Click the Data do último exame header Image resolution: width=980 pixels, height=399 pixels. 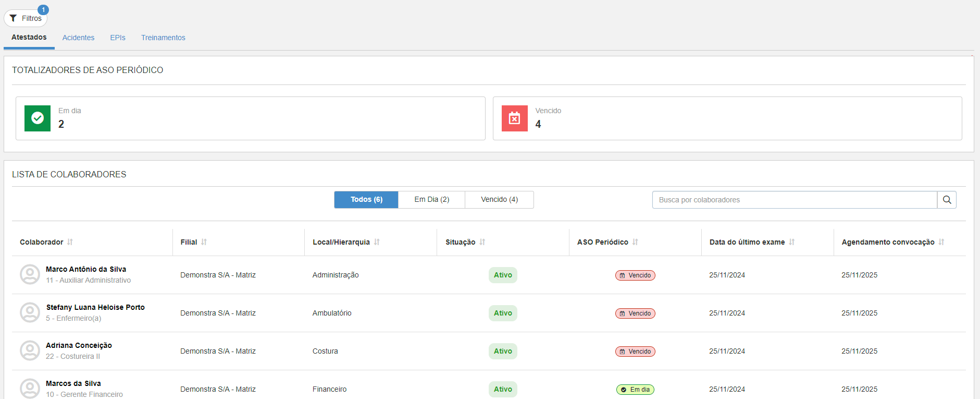(747, 242)
